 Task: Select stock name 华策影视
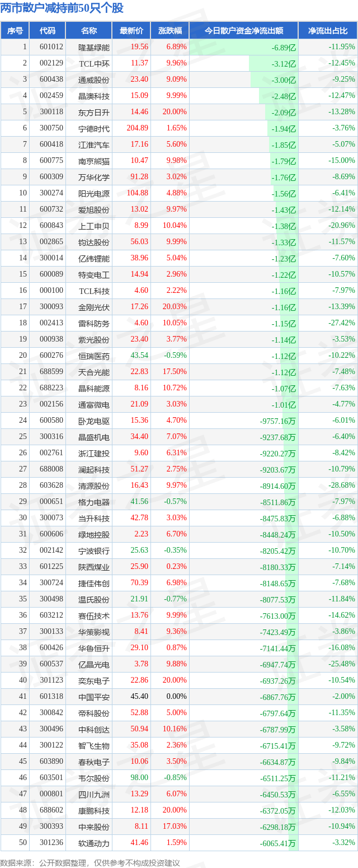point(94,632)
